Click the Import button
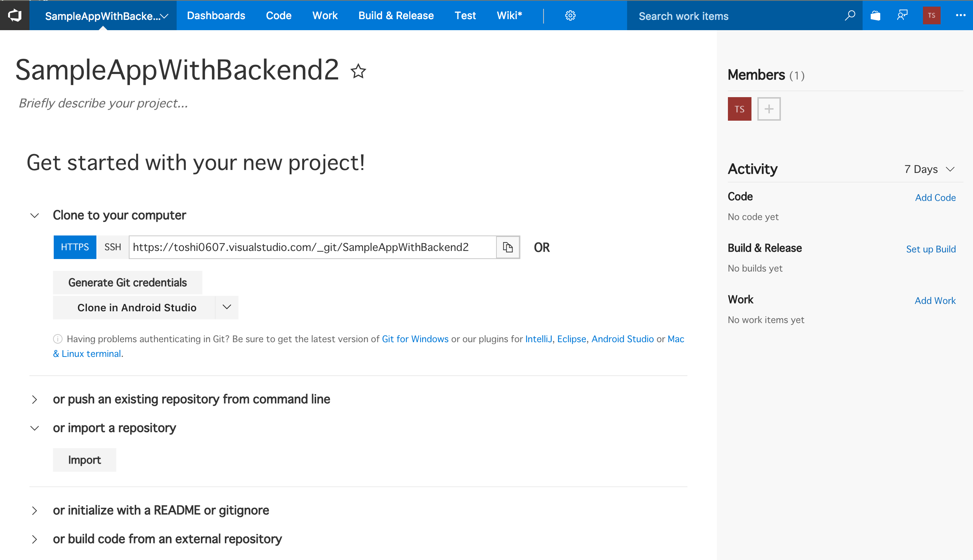973x560 pixels. [x=85, y=460]
